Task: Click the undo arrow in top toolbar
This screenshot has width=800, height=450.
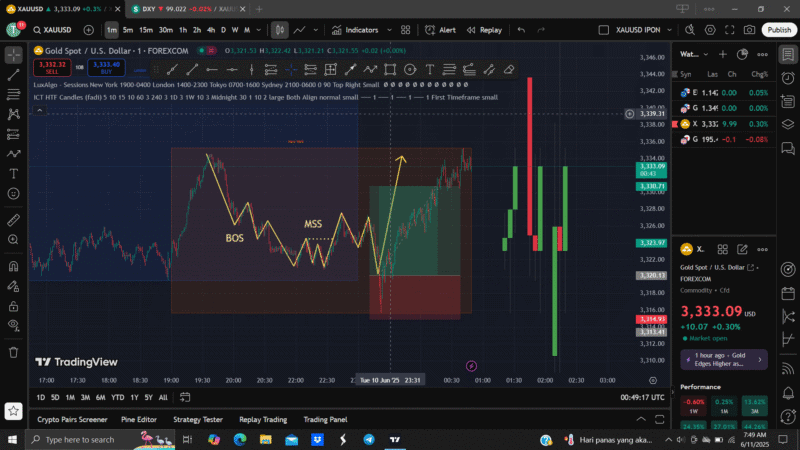Action: [521, 30]
